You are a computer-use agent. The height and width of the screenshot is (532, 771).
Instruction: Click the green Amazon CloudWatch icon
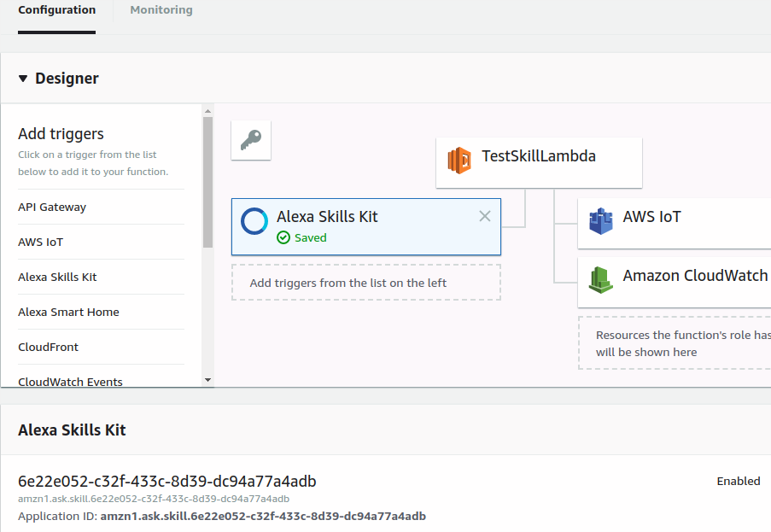pyautogui.click(x=601, y=278)
